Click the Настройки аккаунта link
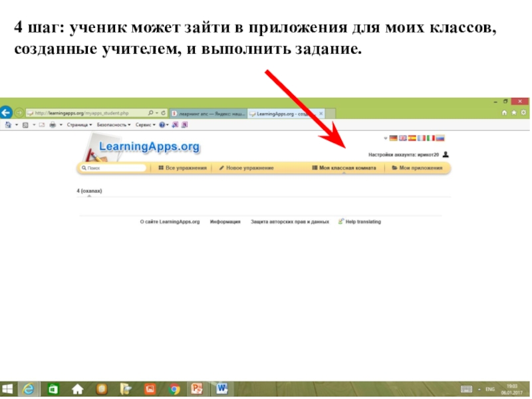This screenshot has height=399, width=532. coord(404,155)
